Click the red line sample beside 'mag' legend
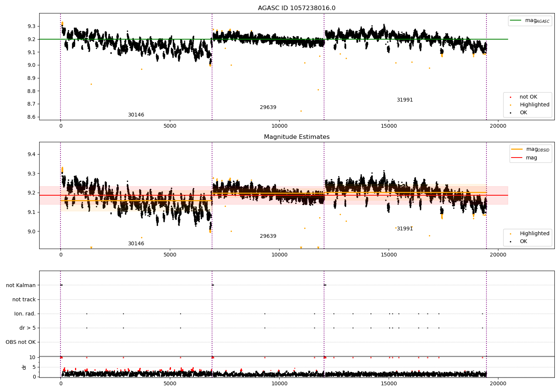 point(517,158)
